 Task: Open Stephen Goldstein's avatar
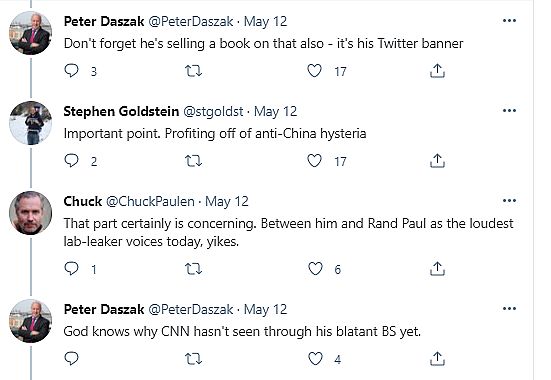pos(31,123)
